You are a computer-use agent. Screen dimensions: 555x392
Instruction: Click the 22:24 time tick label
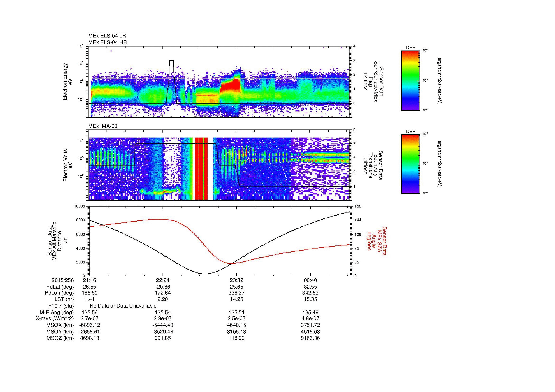(x=163, y=280)
